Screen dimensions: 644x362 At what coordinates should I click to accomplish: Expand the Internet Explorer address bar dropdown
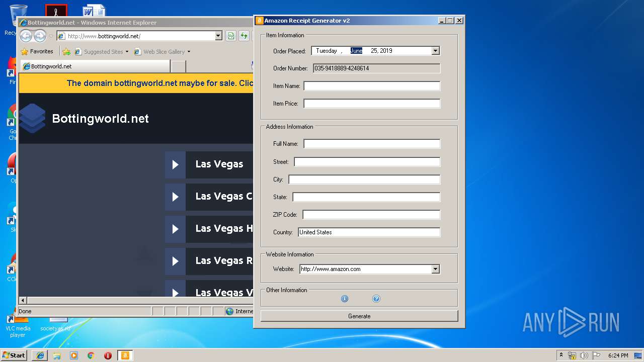click(x=218, y=36)
